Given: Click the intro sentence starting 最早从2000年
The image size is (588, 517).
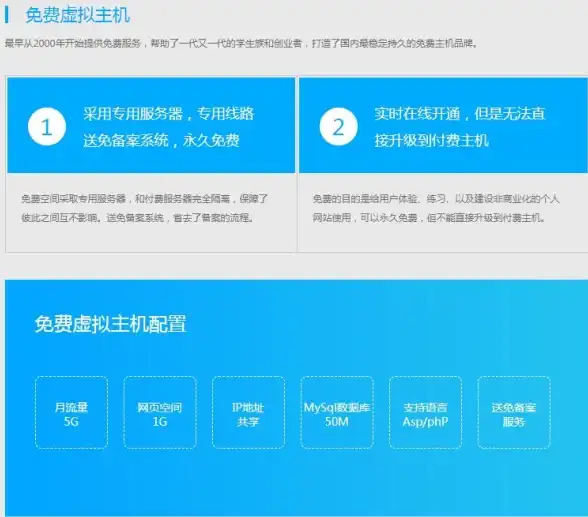Looking at the screenshot, I should pyautogui.click(x=242, y=43).
